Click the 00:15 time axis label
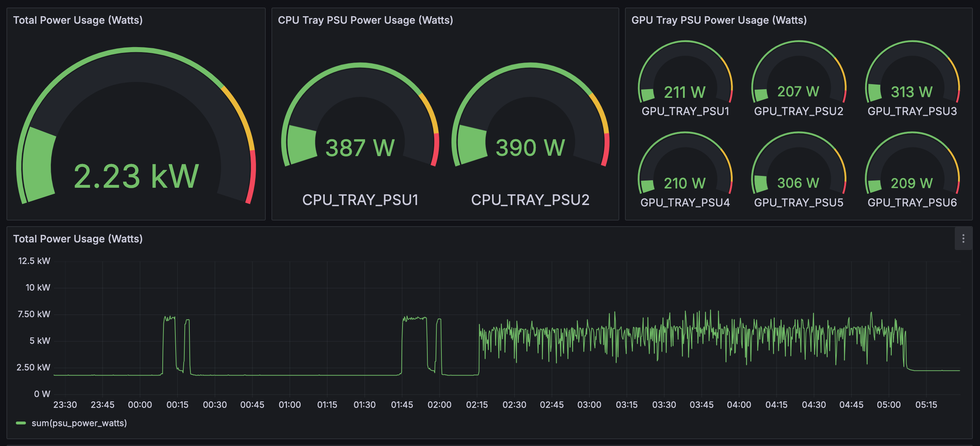Viewport: 980px width, 446px height. (x=177, y=405)
